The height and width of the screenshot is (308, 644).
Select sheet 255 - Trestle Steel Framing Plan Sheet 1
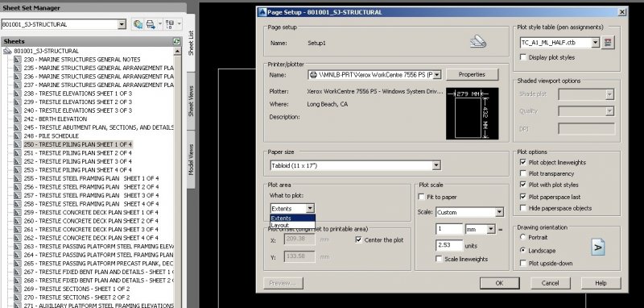[x=91, y=178]
